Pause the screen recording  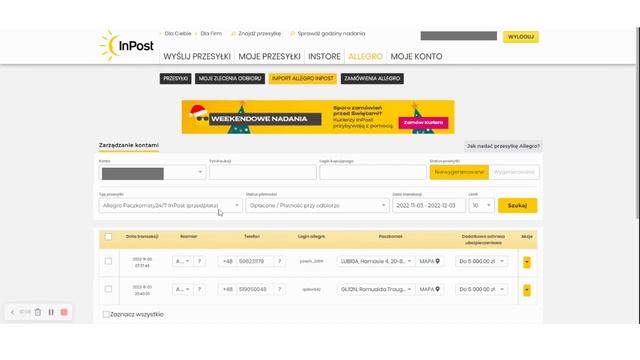point(51,312)
